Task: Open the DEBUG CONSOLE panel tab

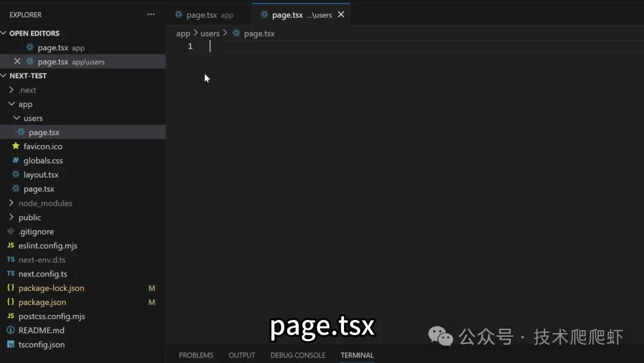Action: point(298,355)
